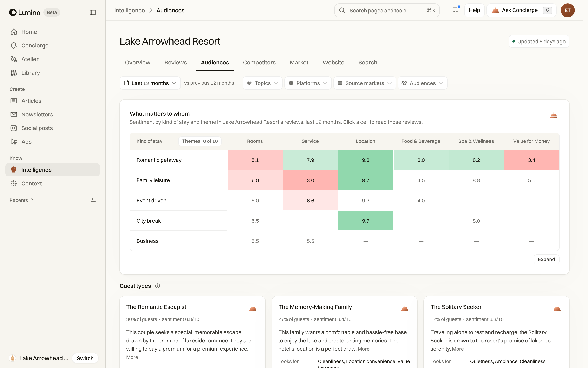Open Articles under Create

click(53, 101)
